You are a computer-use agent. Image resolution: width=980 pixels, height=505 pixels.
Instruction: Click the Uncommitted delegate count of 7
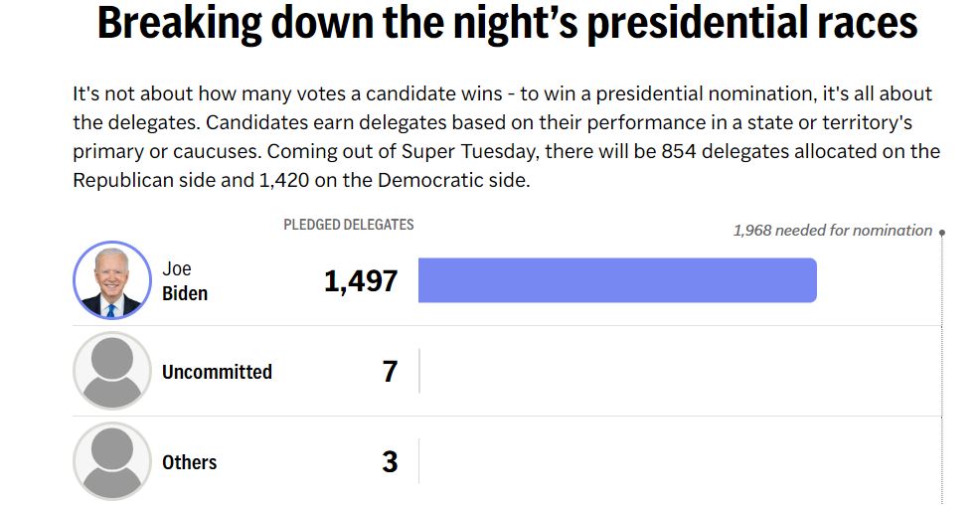tap(390, 372)
